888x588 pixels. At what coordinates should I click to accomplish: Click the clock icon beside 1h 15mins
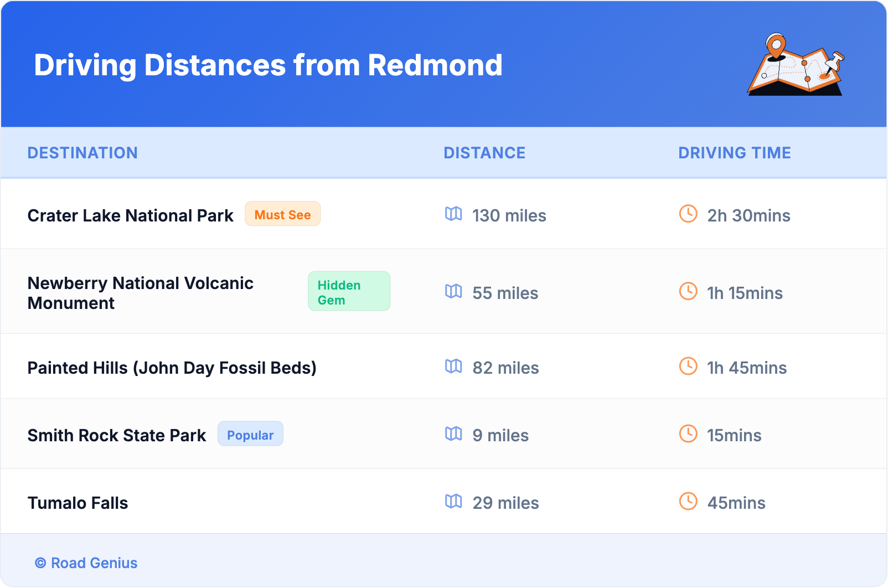point(688,291)
